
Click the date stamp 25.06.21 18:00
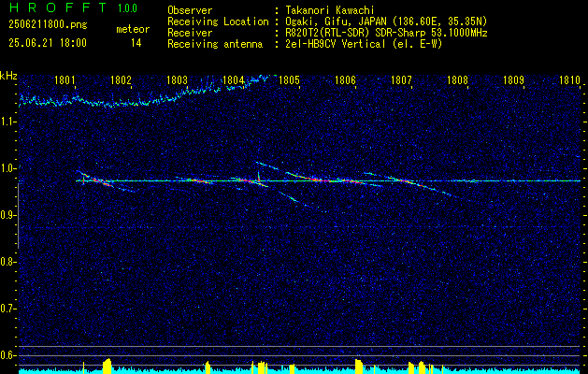48,43
